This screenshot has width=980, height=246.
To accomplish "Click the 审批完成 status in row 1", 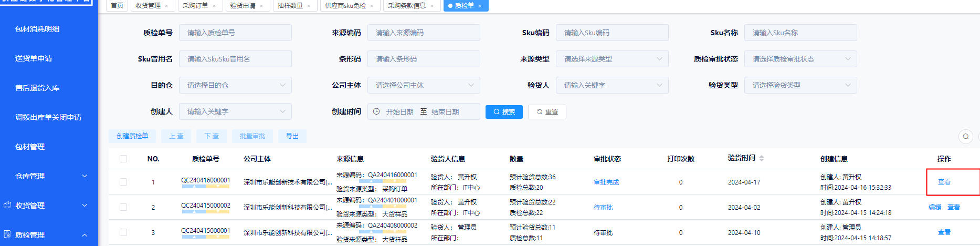I will click(x=606, y=182).
